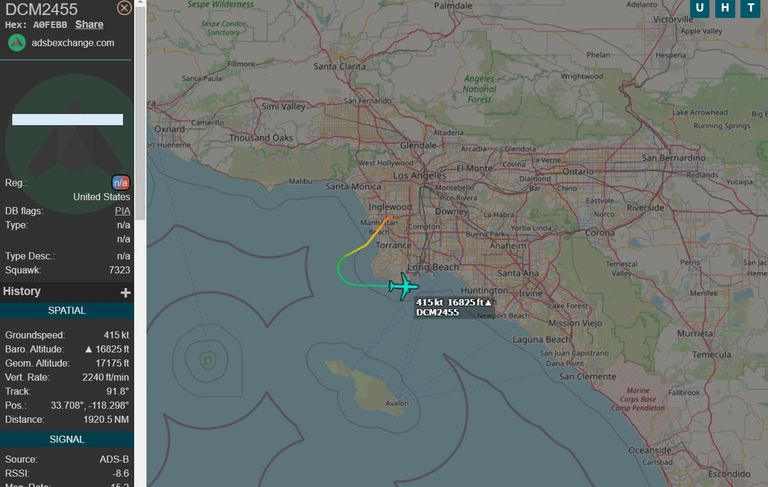The height and width of the screenshot is (487, 768).
Task: Open the PIA database flag link
Action: 122,211
